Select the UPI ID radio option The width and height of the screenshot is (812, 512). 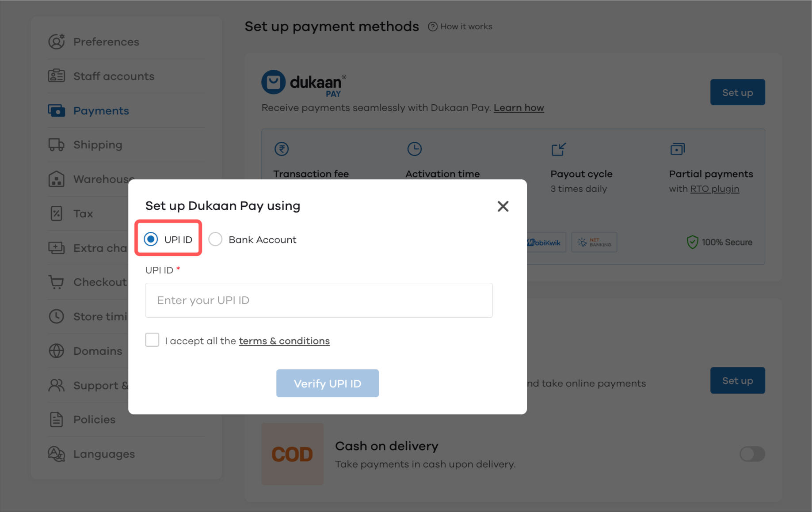click(x=151, y=239)
